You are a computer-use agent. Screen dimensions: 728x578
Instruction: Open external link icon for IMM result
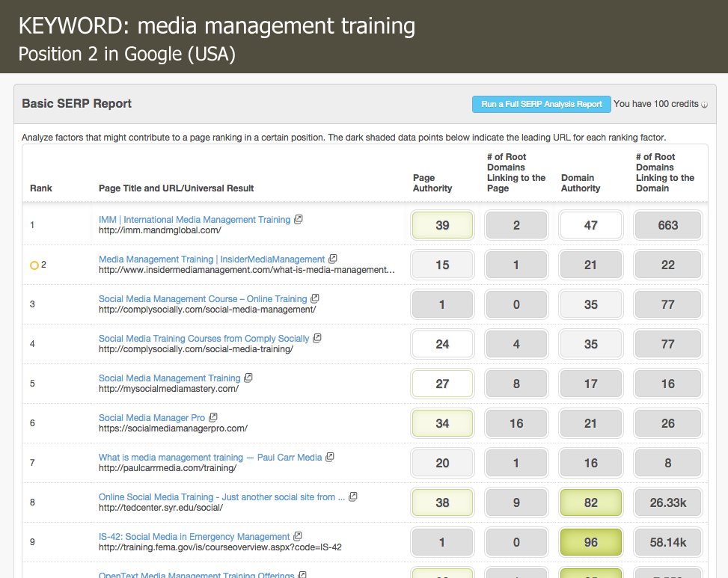point(299,219)
